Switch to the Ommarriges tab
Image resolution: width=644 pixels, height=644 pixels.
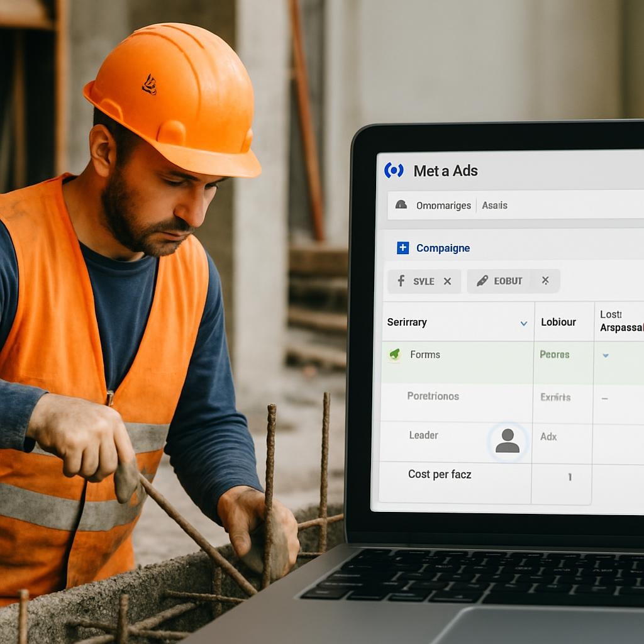coord(443,206)
